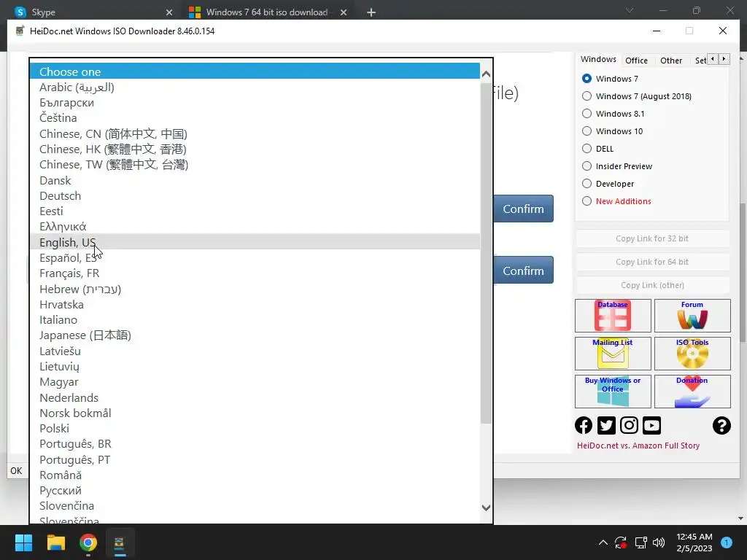
Task: Open Google Chrome from taskbar
Action: (x=88, y=542)
